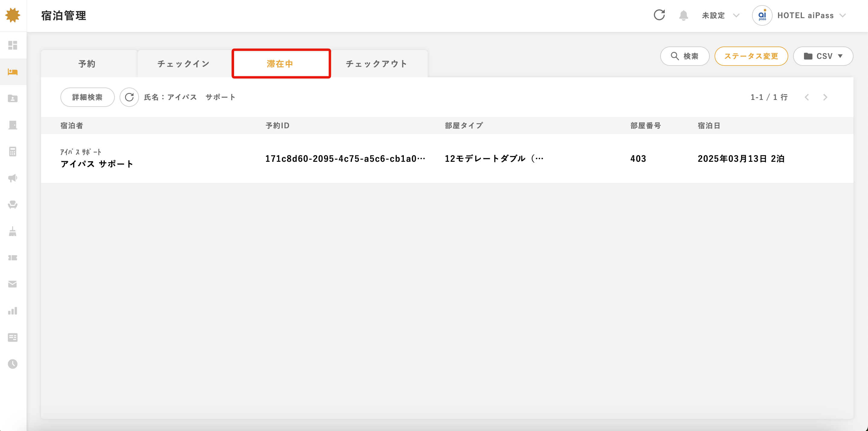Click the 予約ID column header
The image size is (868, 431).
point(277,126)
